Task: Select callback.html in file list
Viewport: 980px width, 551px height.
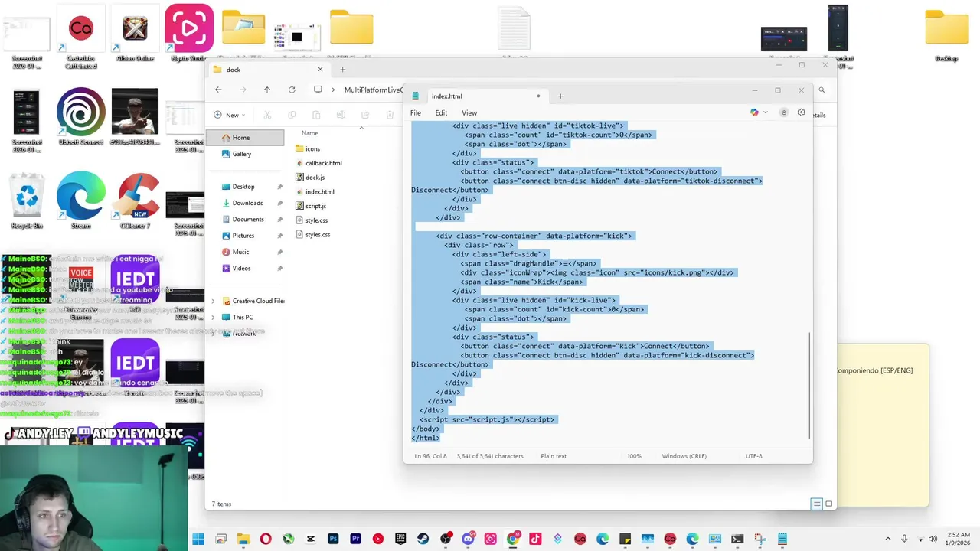Action: [x=318, y=163]
